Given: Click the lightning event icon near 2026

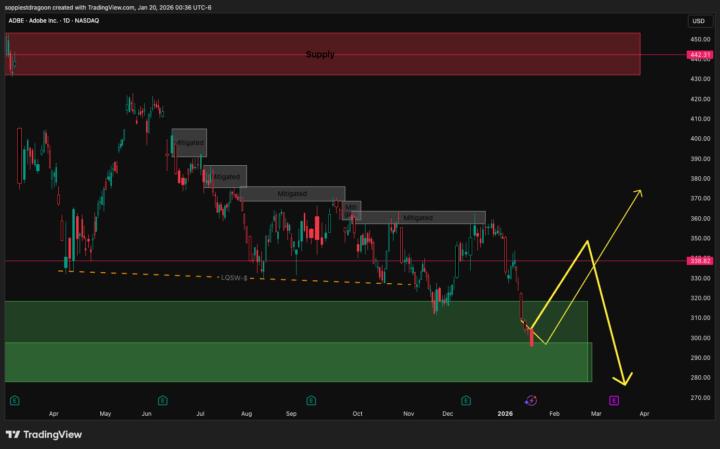Looking at the screenshot, I should click(x=531, y=401).
